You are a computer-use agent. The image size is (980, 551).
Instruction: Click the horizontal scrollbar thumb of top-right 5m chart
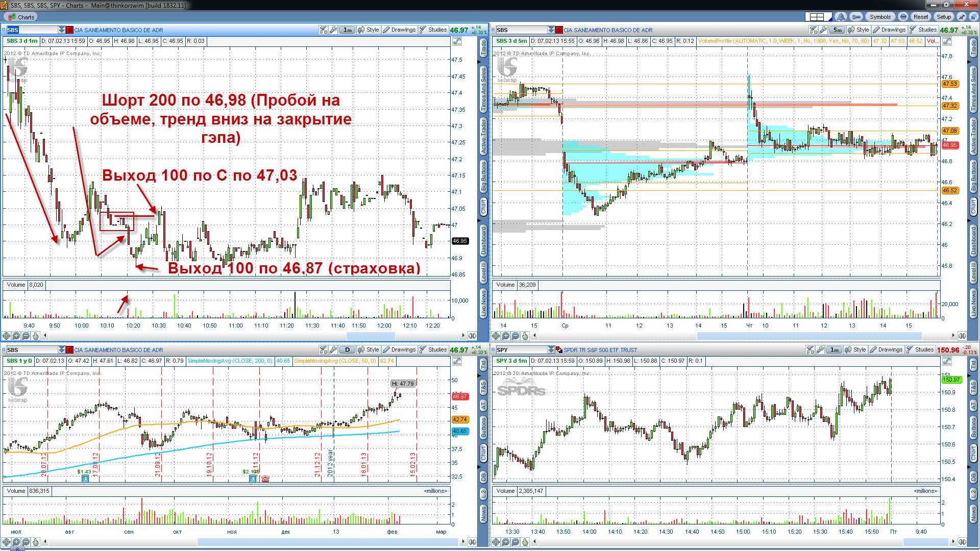pos(810,336)
